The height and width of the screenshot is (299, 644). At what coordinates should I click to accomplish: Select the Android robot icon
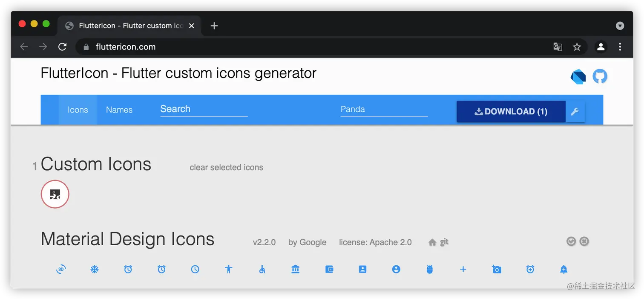[430, 269]
